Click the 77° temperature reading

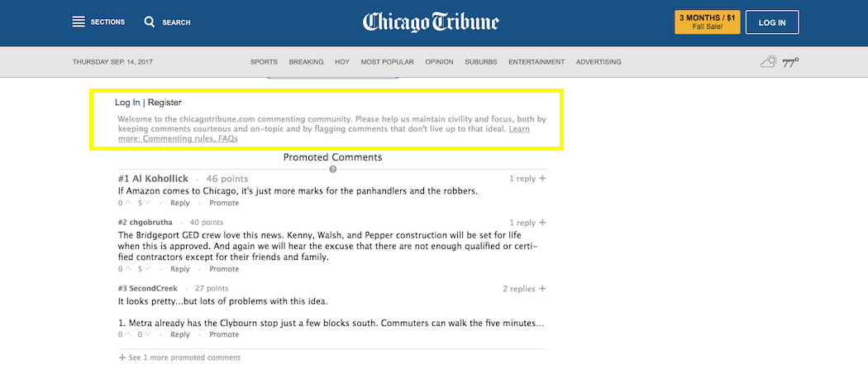(x=790, y=63)
